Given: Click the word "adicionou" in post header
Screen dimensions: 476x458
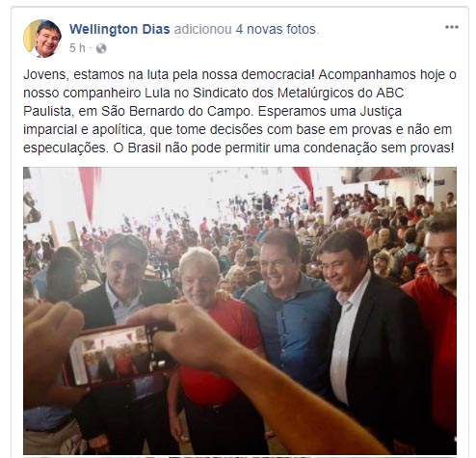Looking at the screenshot, I should tap(202, 29).
